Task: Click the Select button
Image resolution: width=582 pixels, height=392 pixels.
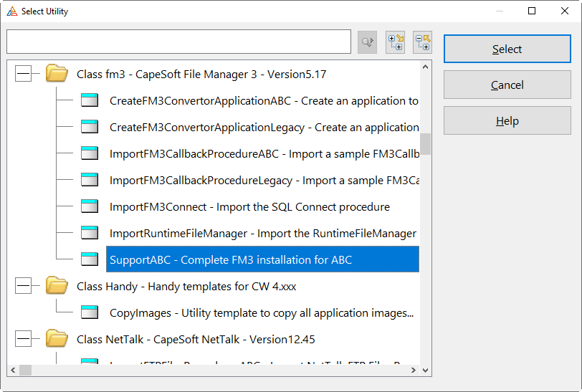Action: click(507, 49)
